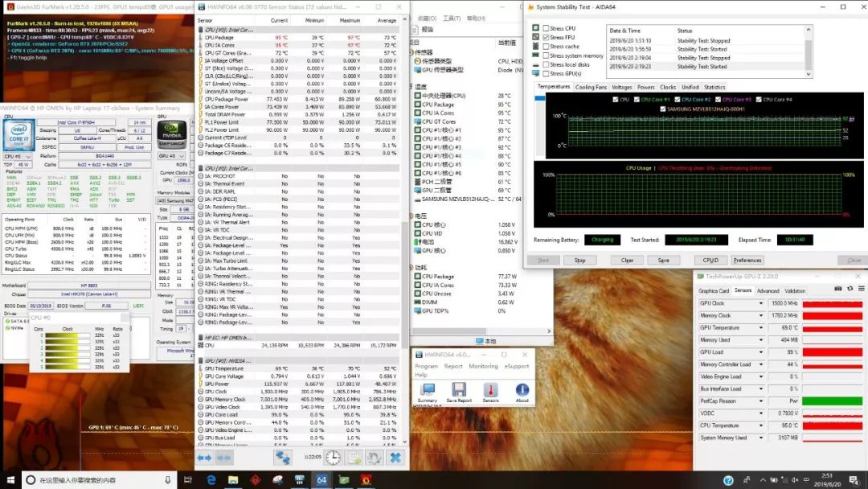Click the logging sheet icon in sensor toolbar
Screen dimensions: 868x489
tap(354, 458)
